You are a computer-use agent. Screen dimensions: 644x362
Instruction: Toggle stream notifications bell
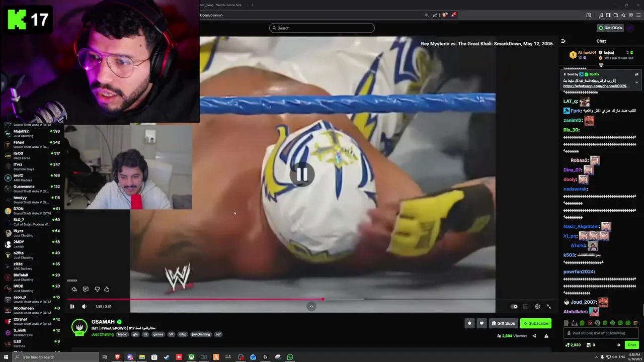click(x=469, y=323)
